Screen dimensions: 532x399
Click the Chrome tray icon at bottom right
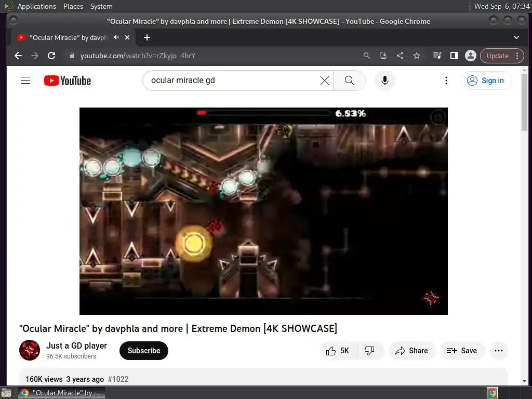[492, 393]
